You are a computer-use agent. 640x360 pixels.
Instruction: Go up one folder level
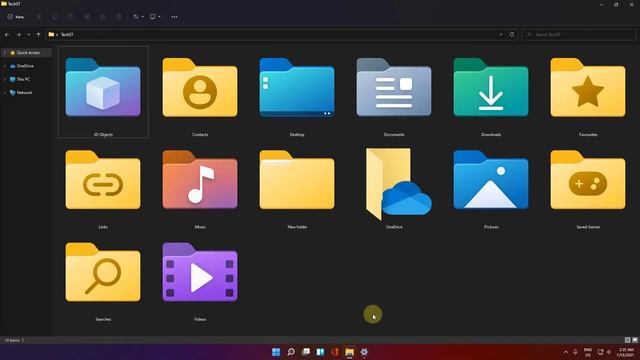[x=38, y=35]
